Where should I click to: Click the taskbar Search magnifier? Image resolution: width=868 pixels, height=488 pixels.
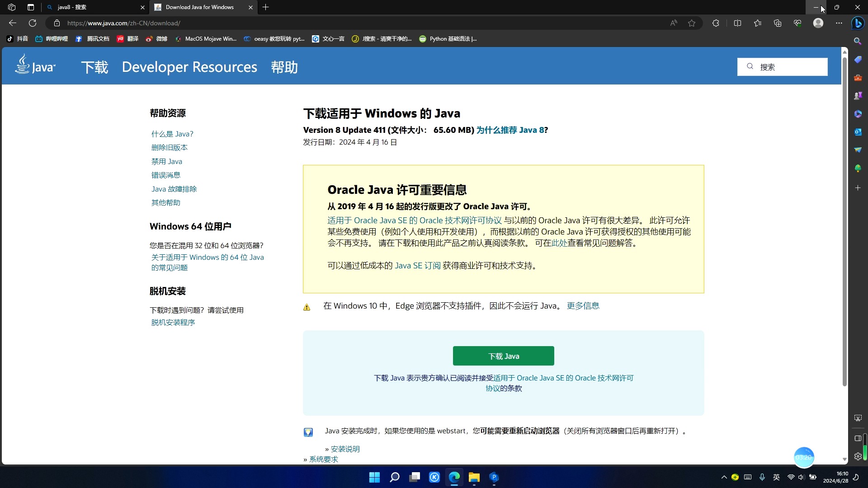point(394,477)
